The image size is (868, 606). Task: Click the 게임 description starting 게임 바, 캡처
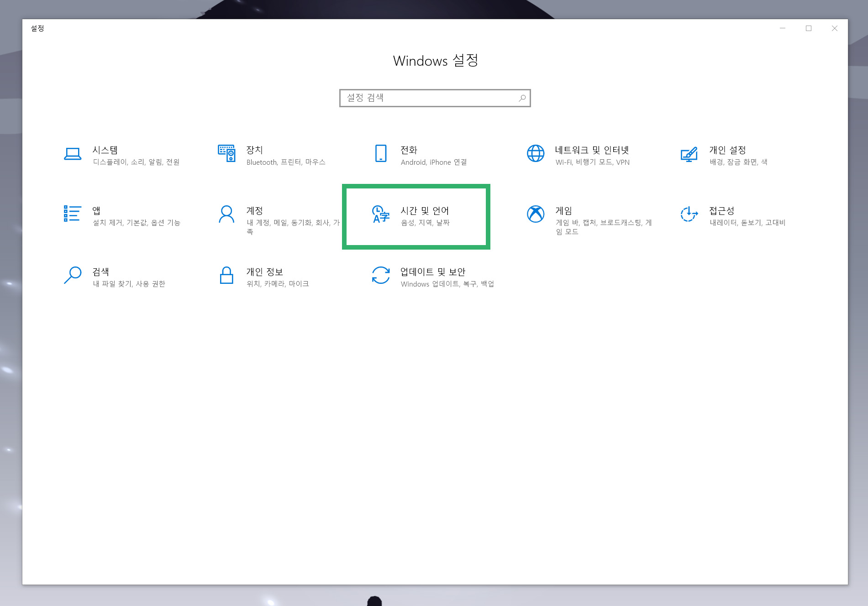(x=604, y=227)
